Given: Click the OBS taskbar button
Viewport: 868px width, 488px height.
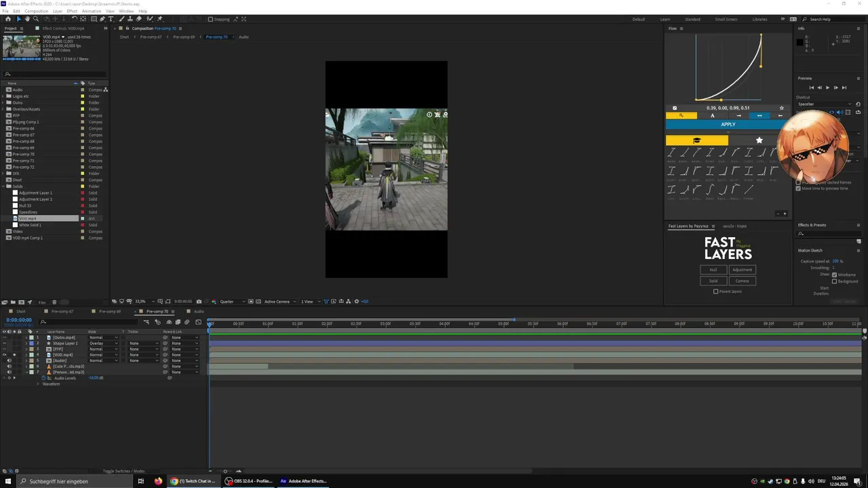Looking at the screenshot, I should (x=248, y=481).
